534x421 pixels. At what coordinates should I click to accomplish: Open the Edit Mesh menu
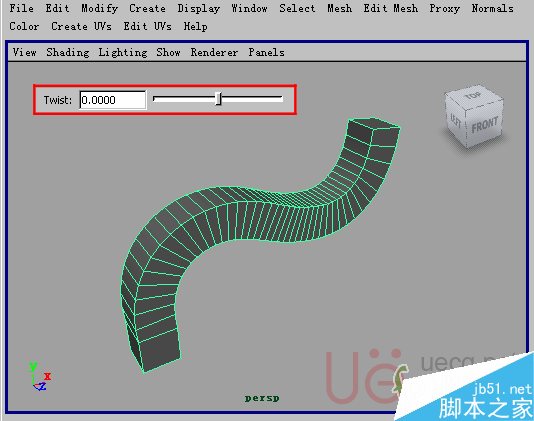(391, 8)
